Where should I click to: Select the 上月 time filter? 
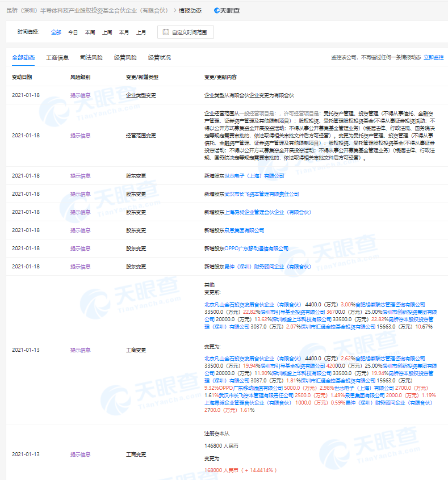[141, 32]
